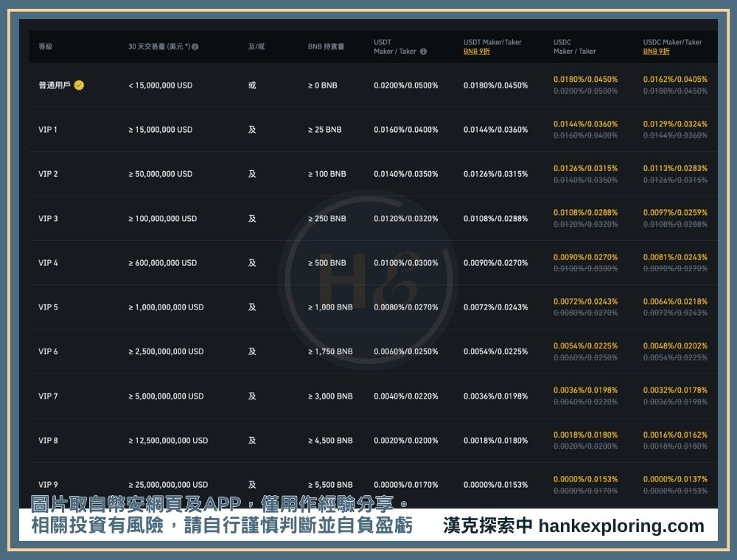
Task: Click VIP 3 USDT fee 0.0120%/0.0320% in white
Action: 406,218
